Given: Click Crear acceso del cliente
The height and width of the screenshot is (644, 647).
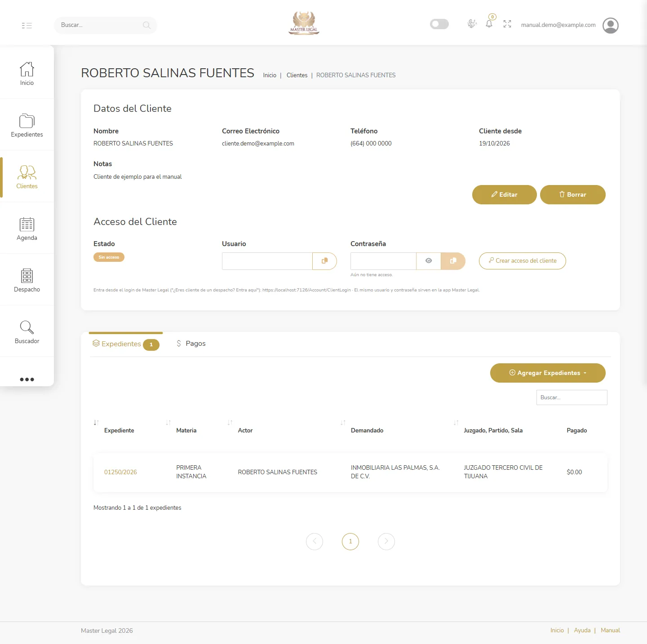Looking at the screenshot, I should (x=522, y=261).
